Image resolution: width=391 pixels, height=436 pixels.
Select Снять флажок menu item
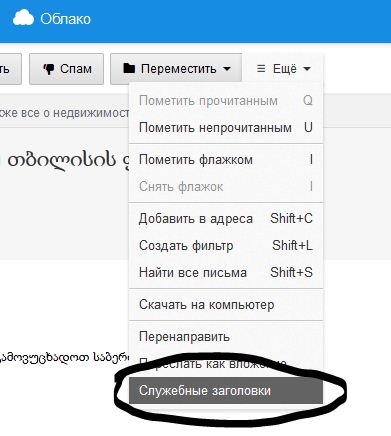point(226,186)
